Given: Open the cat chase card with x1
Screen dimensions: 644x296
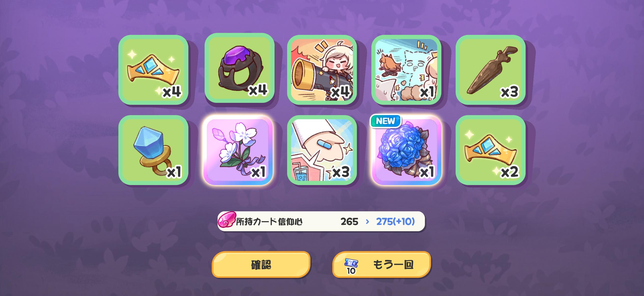Looking at the screenshot, I should (x=406, y=70).
